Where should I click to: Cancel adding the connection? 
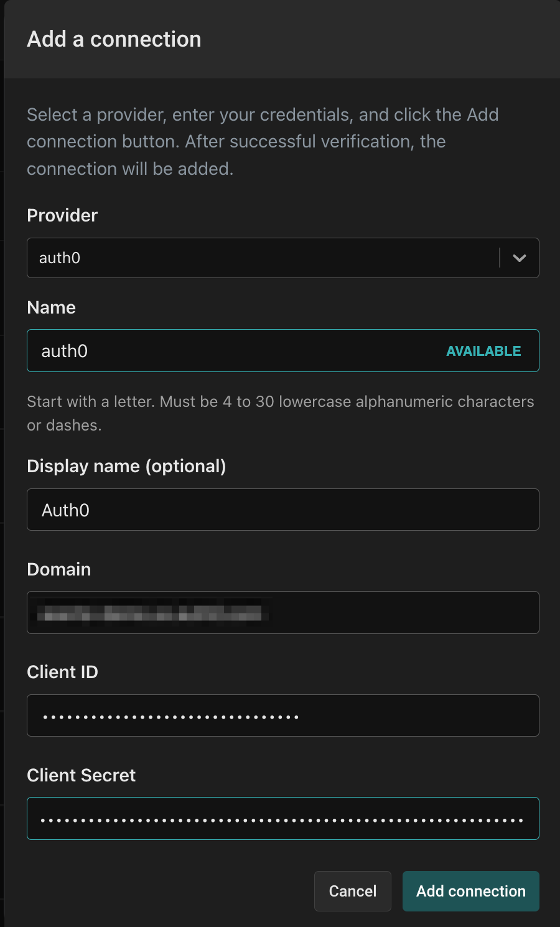click(x=353, y=891)
